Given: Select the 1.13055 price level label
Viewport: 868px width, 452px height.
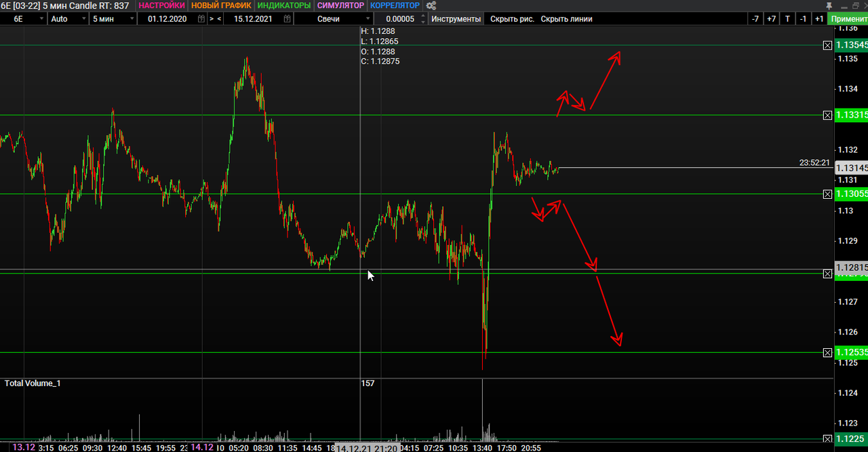Looking at the screenshot, I should [x=851, y=194].
